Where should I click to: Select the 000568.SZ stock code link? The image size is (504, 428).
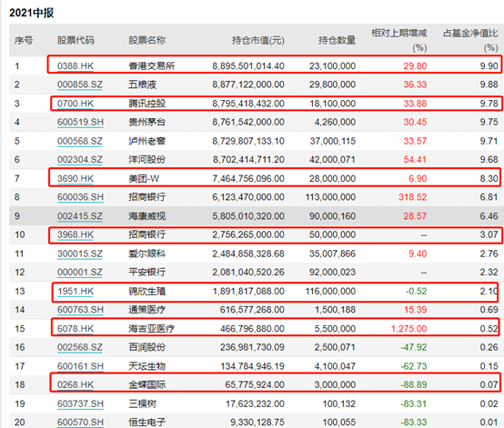click(80, 141)
